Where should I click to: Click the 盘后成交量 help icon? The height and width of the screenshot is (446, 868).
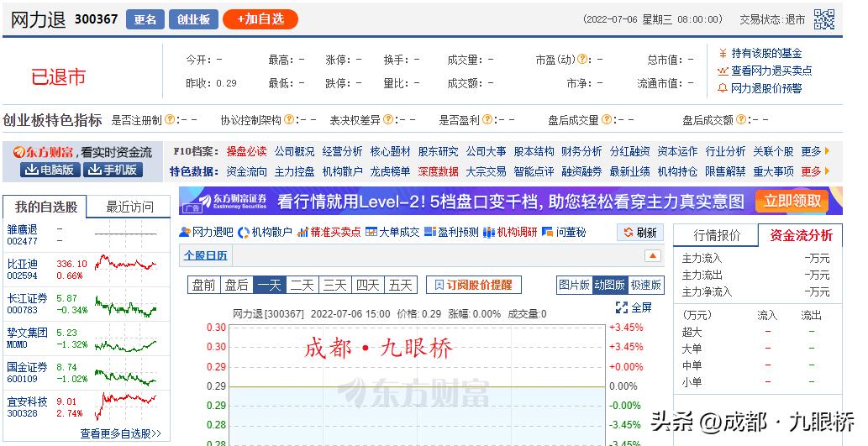click(606, 119)
